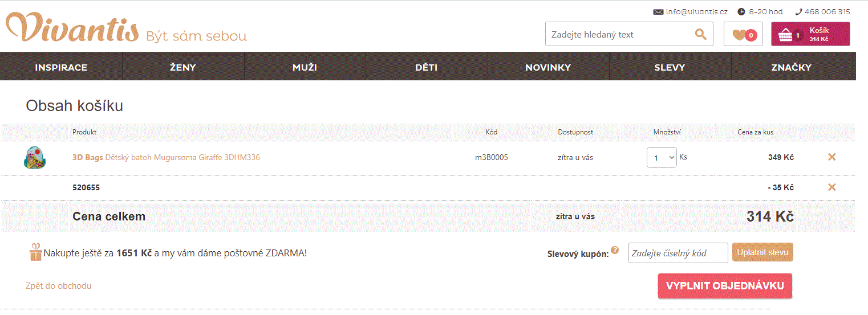Remove discount coupon 520655

(x=832, y=187)
